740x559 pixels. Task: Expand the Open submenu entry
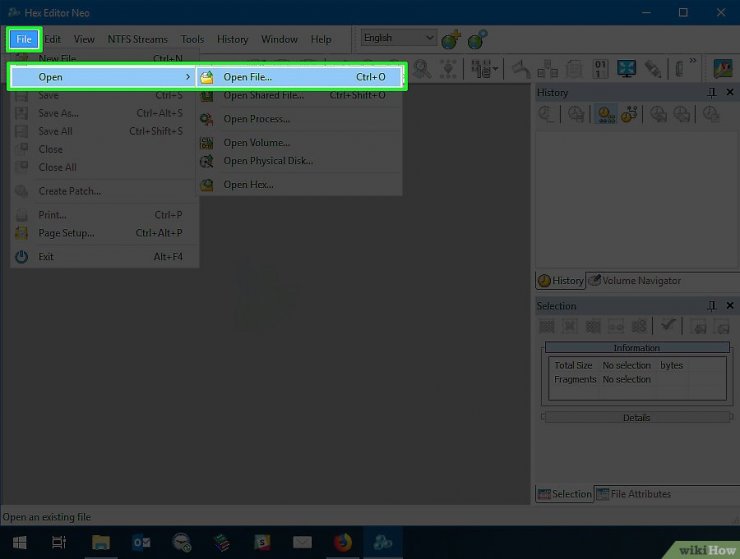[102, 77]
